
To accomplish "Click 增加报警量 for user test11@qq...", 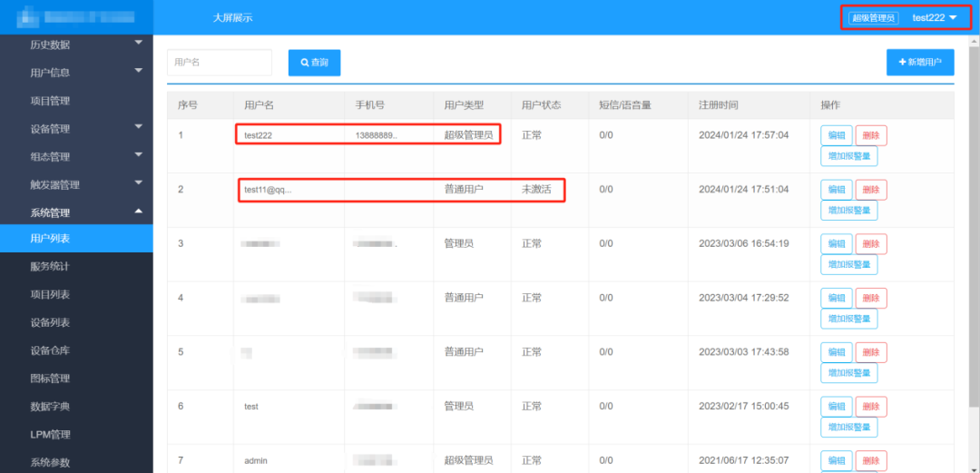I will (848, 211).
